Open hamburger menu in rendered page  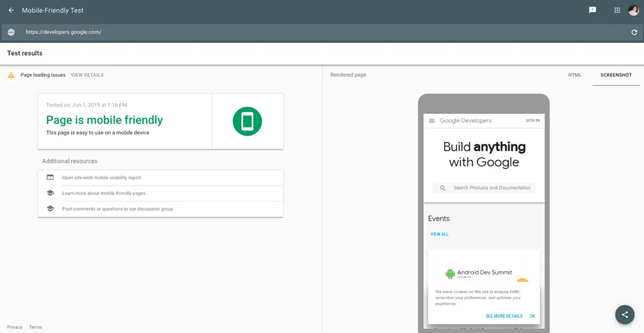pyautogui.click(x=432, y=121)
